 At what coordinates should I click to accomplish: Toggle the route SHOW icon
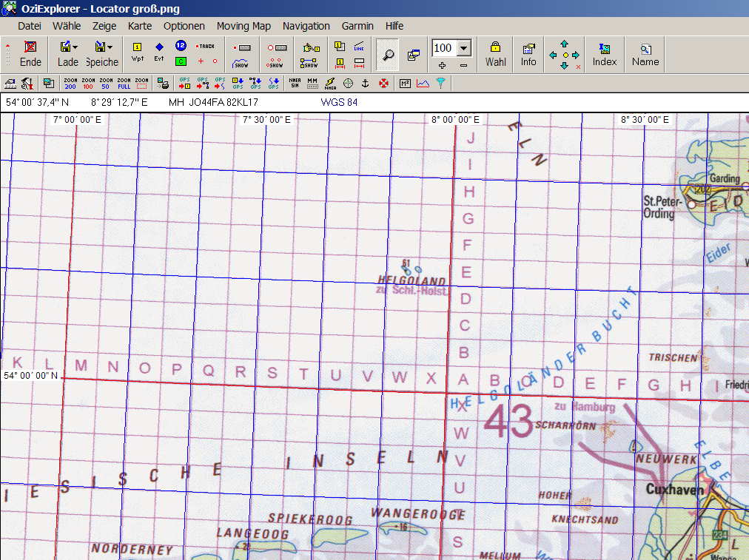309,63
